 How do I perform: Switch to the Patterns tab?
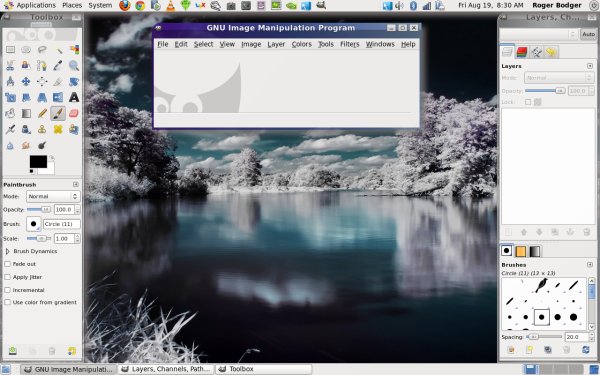521,251
